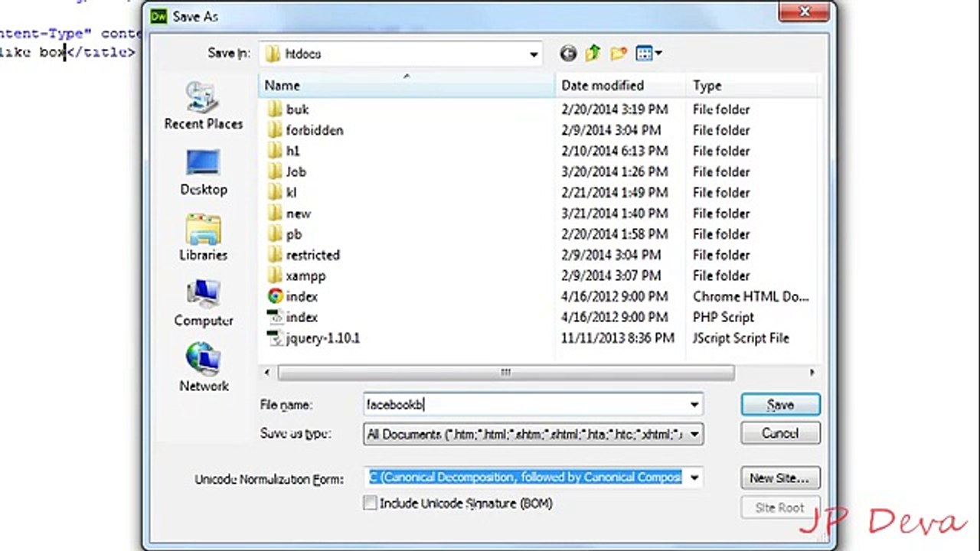Click the xampp folder icon

point(275,275)
